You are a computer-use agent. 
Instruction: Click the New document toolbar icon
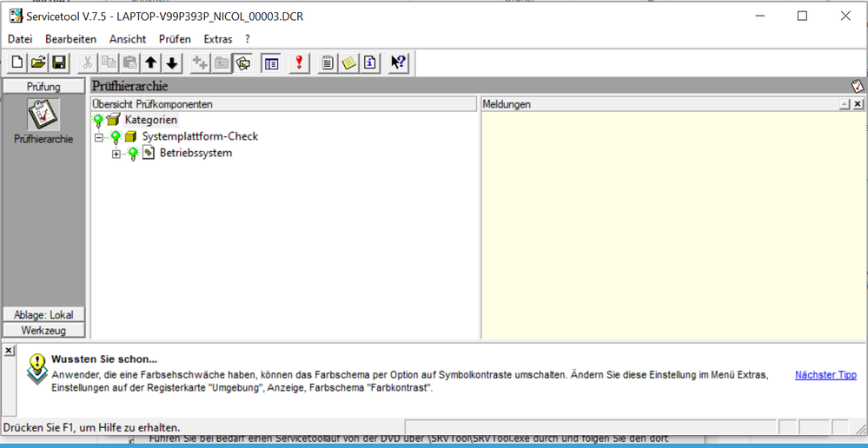17,63
